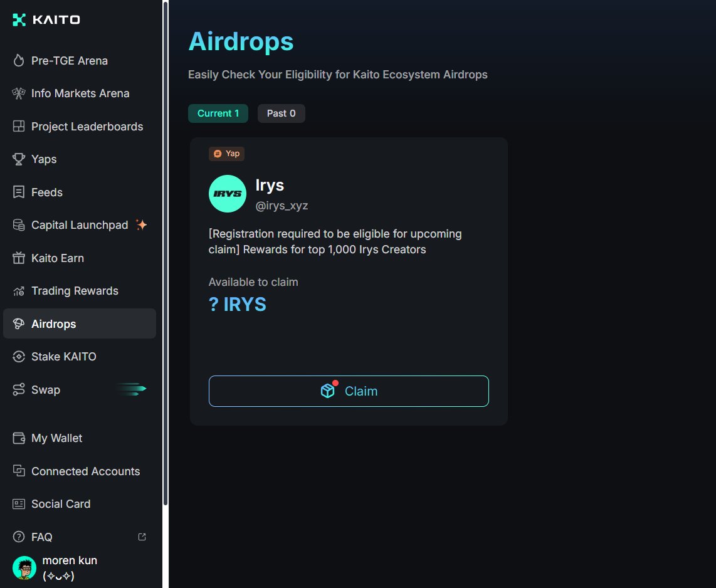
Task: Open the Swap page
Action: point(80,389)
